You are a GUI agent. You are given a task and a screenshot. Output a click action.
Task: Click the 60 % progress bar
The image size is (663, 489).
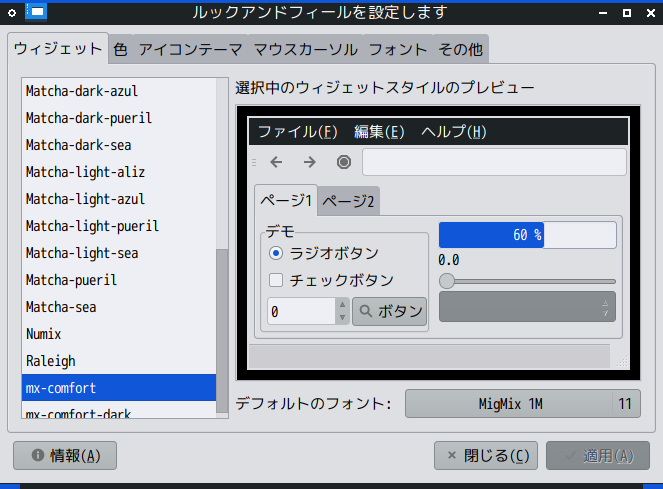click(527, 235)
